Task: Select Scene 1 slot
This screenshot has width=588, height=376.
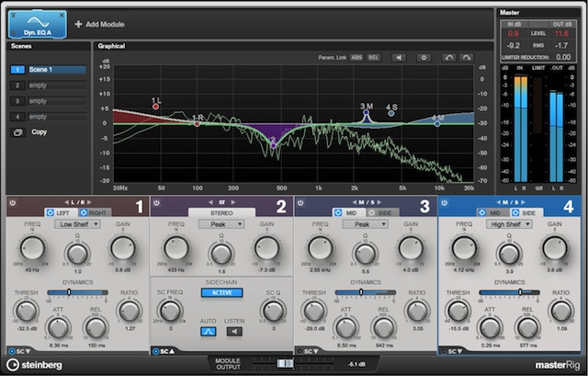Action: (49, 70)
